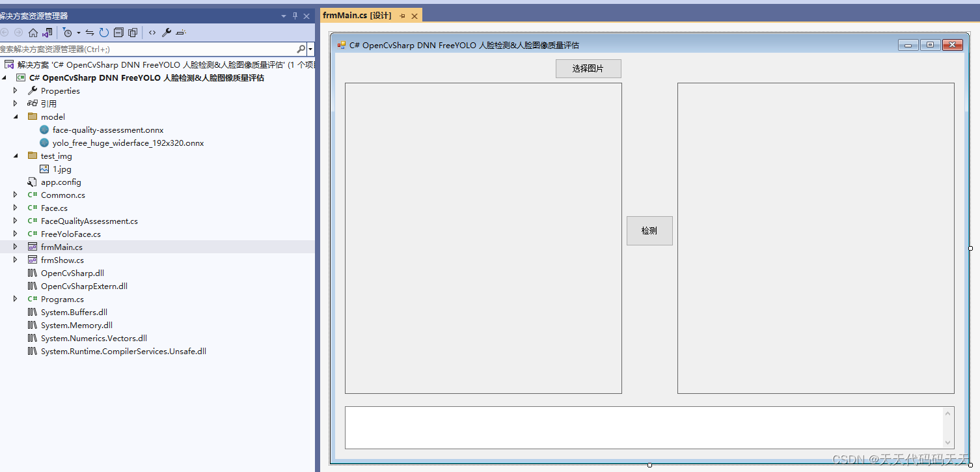Select face-quality-assessment.onnx file
Screen dimensions: 980x472
[x=108, y=130]
